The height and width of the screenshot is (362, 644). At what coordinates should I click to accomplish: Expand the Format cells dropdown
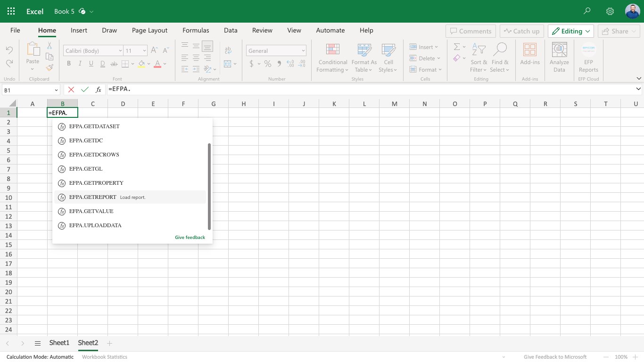pyautogui.click(x=440, y=69)
